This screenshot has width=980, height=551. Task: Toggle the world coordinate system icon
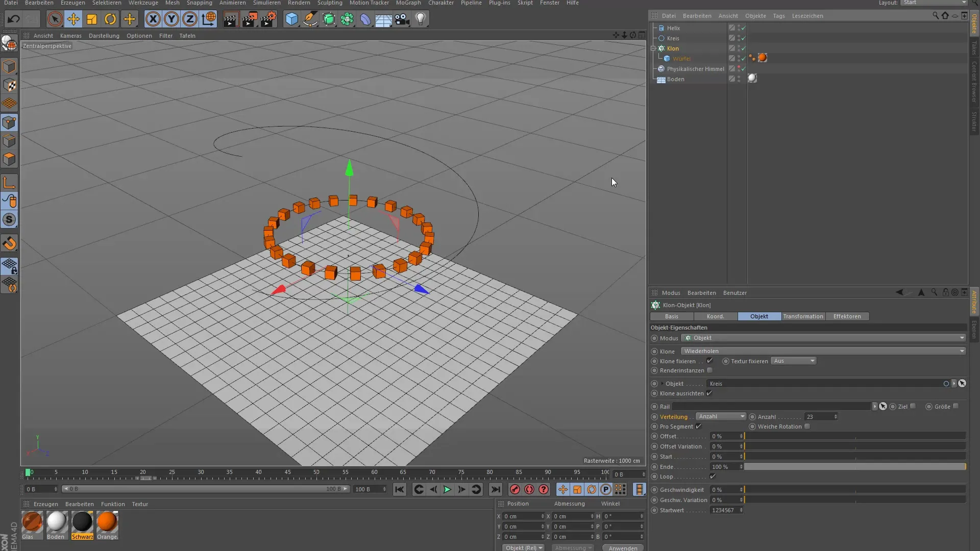[x=208, y=19]
